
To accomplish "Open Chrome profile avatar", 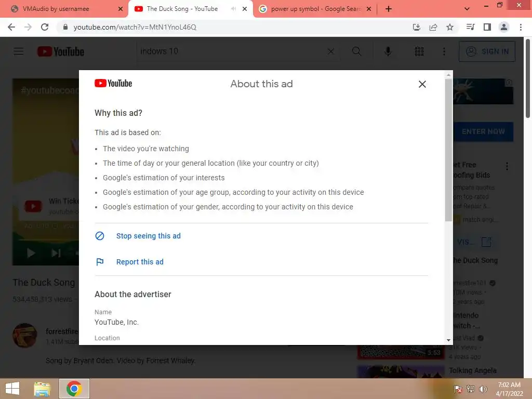I will 504,27.
